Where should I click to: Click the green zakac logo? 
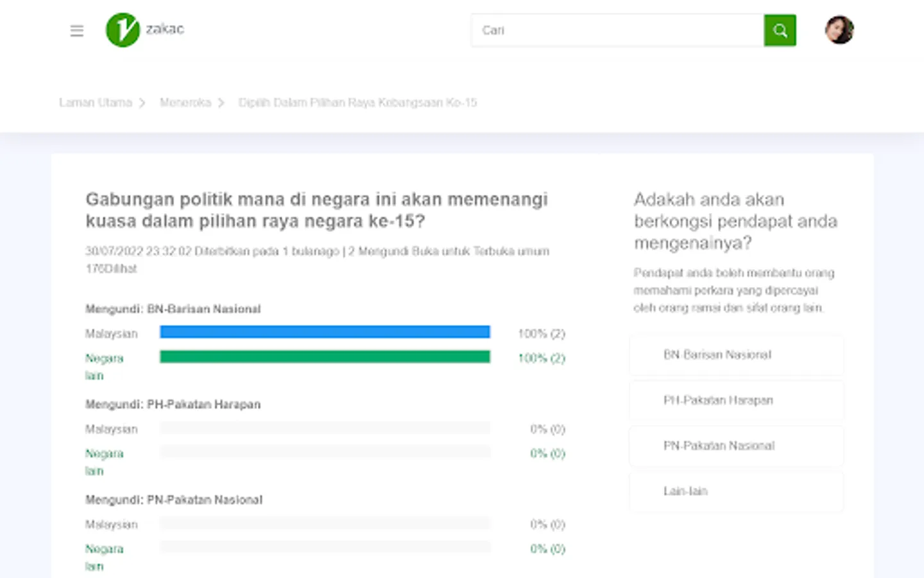click(x=123, y=30)
